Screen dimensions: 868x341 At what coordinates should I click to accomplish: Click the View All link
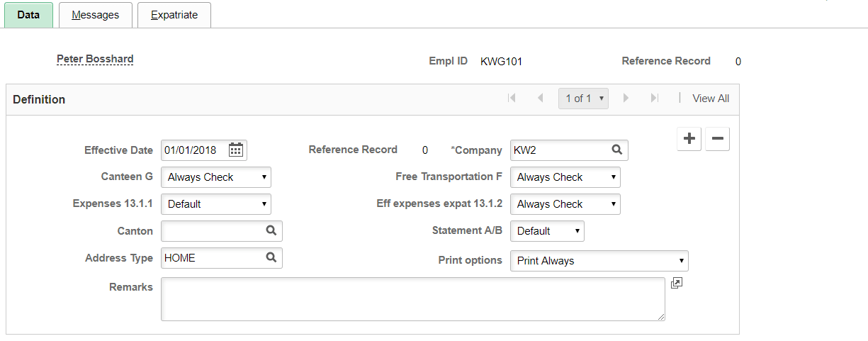[711, 99]
